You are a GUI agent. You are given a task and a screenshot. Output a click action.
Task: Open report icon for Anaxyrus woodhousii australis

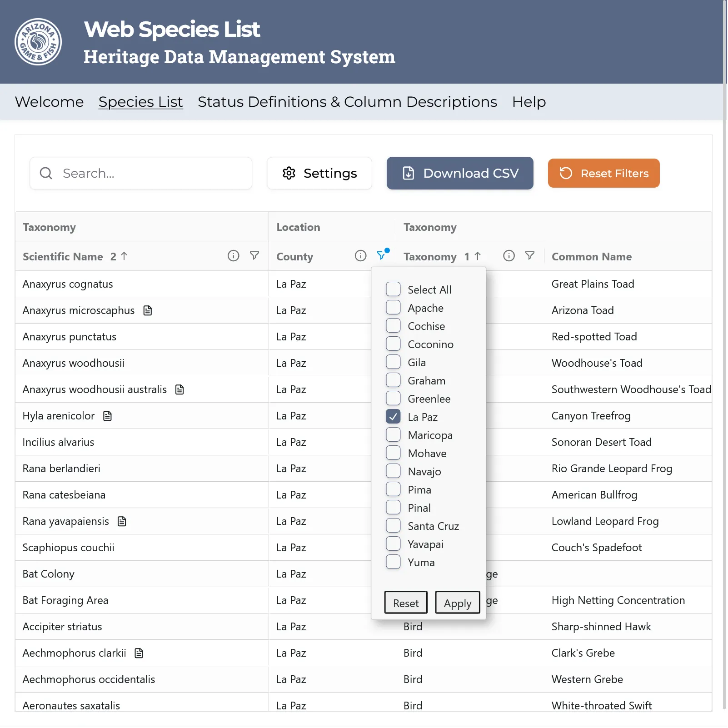180,389
